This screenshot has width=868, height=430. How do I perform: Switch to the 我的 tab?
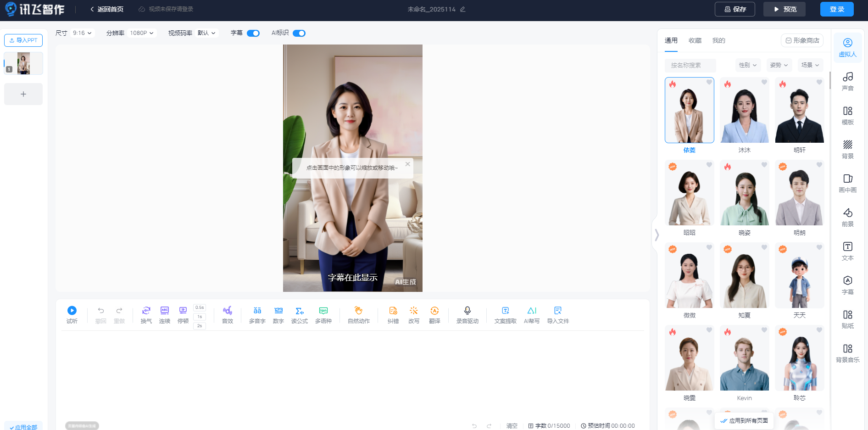pyautogui.click(x=718, y=40)
